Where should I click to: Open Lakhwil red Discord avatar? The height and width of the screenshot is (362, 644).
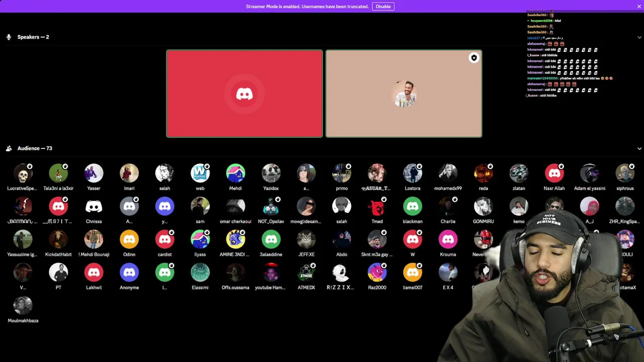point(94,273)
